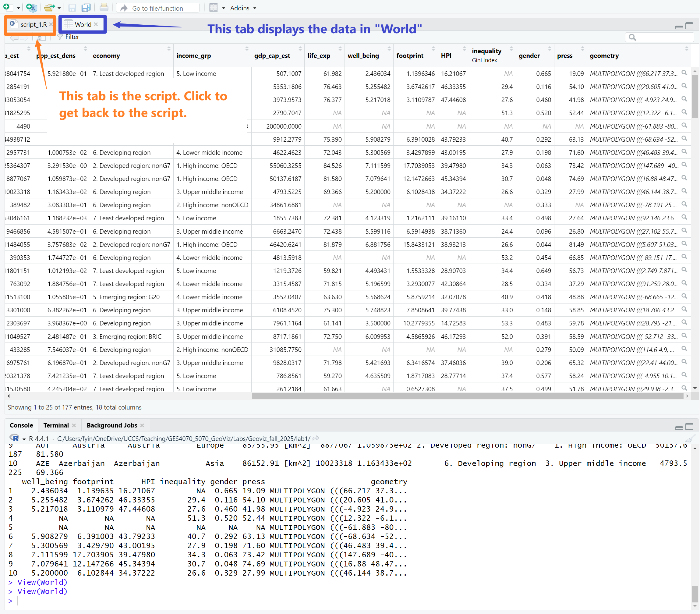Open the Addins dropdown menu

click(243, 8)
